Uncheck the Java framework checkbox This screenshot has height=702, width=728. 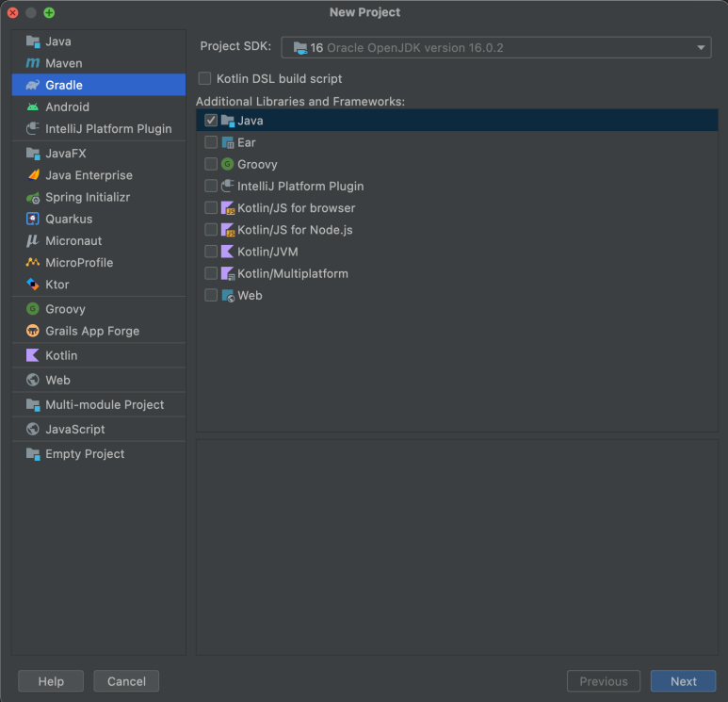point(211,121)
